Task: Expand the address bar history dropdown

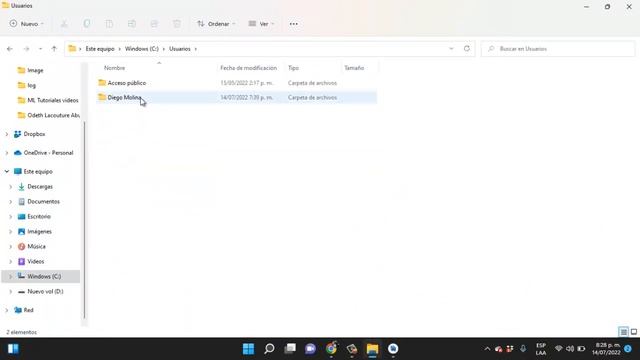Action: (451, 49)
